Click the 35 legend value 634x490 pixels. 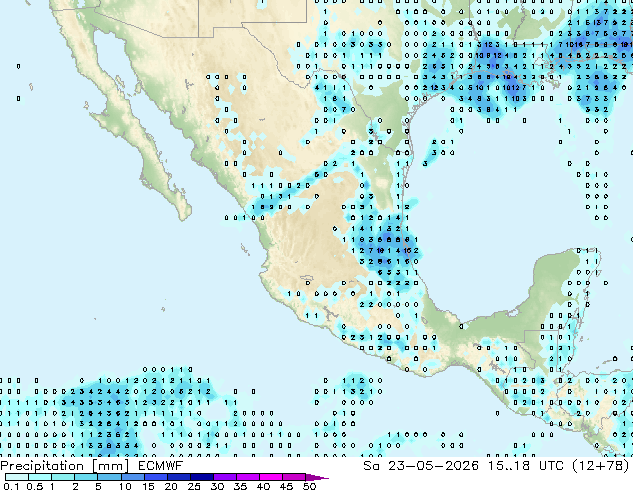(x=240, y=486)
